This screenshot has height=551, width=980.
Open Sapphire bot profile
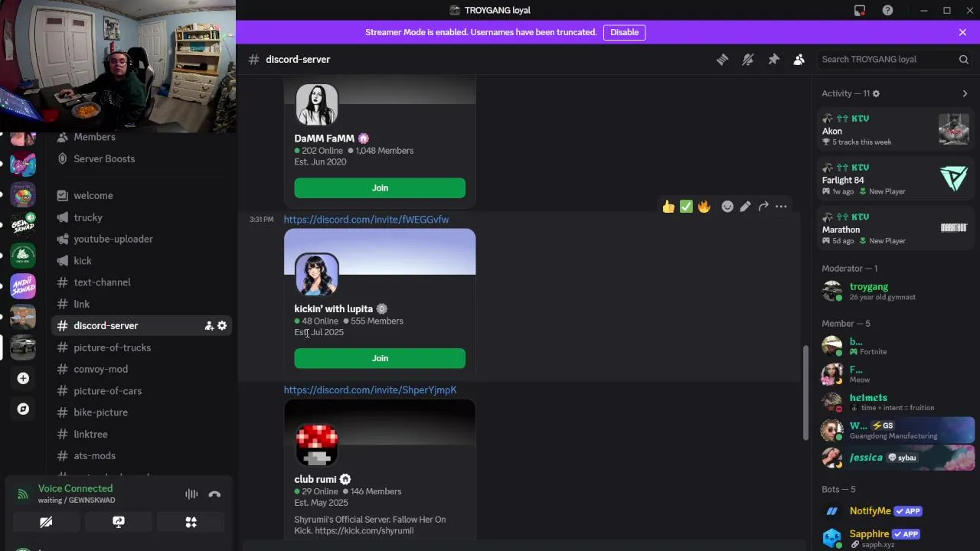point(896,539)
